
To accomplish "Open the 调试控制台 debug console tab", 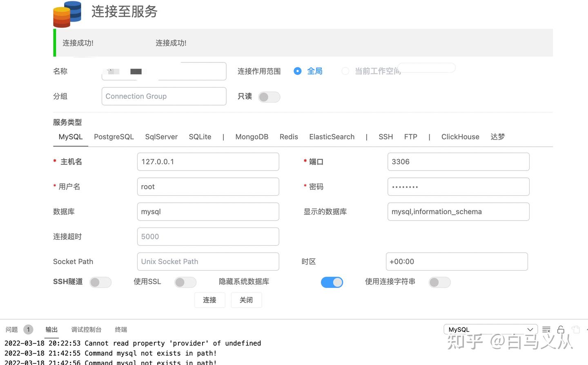I will coord(86,330).
